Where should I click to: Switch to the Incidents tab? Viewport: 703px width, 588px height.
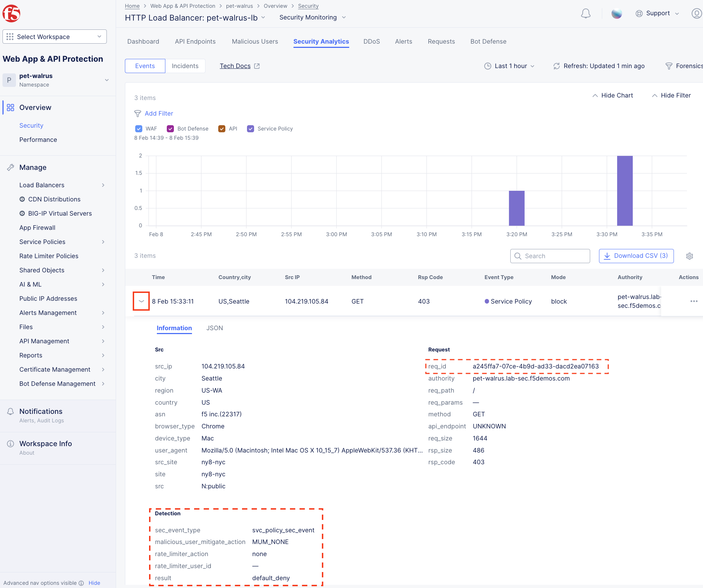point(185,66)
